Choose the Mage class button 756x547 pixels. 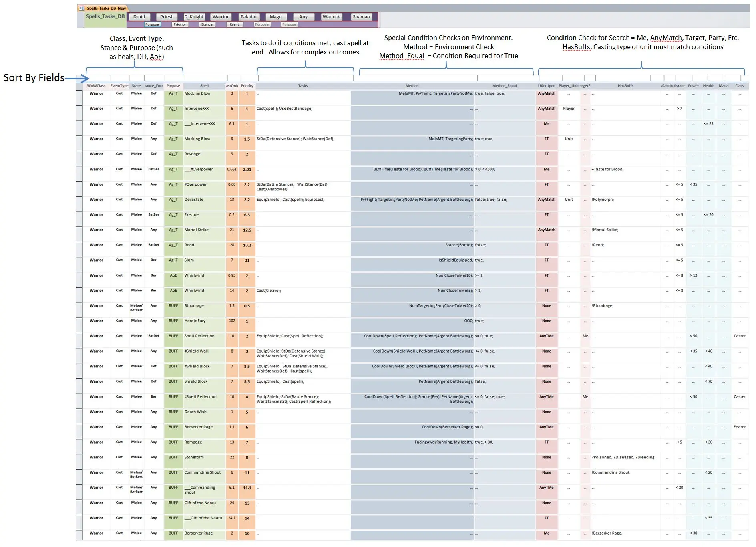tap(275, 17)
